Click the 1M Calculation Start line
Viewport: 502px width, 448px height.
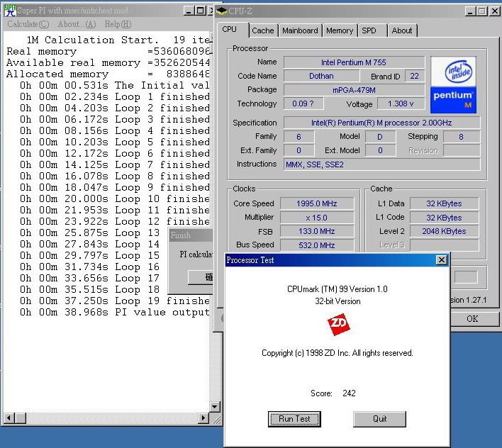[x=118, y=40]
